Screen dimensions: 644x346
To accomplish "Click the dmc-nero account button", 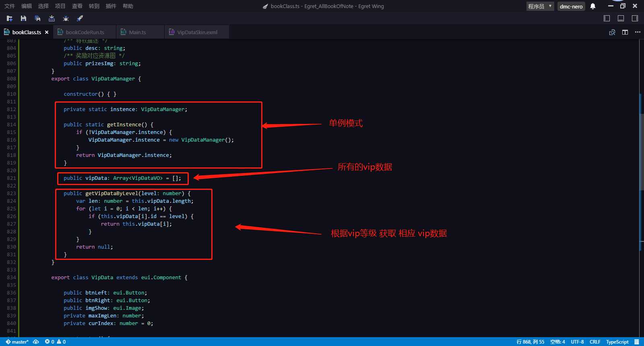I will click(571, 6).
